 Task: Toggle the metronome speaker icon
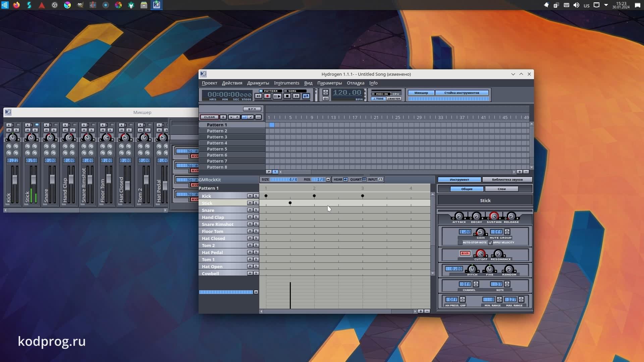point(325,99)
